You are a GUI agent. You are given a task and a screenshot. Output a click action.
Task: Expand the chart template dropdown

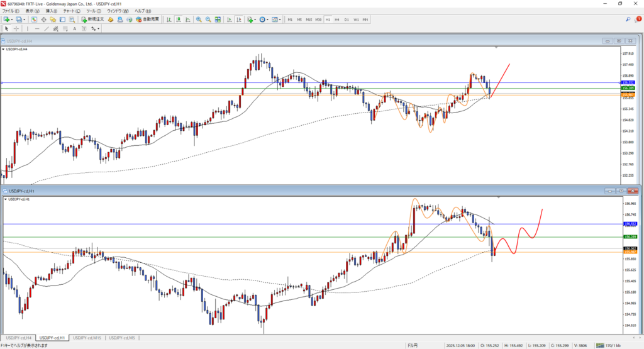click(x=280, y=19)
